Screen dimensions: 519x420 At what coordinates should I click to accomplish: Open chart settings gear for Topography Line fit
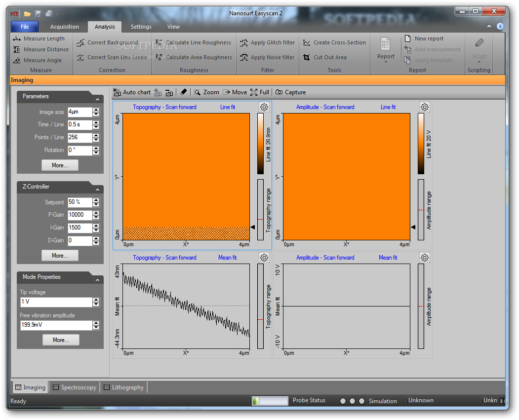pos(264,107)
